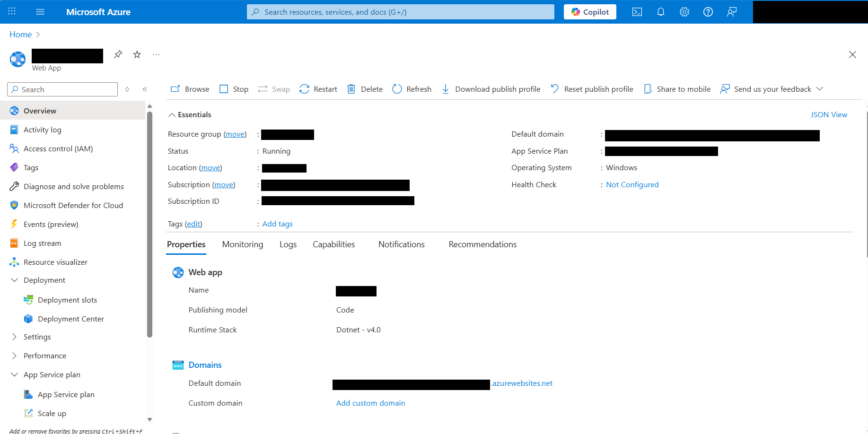This screenshot has height=434, width=868.
Task: Collapse the left resource menu
Action: [145, 89]
